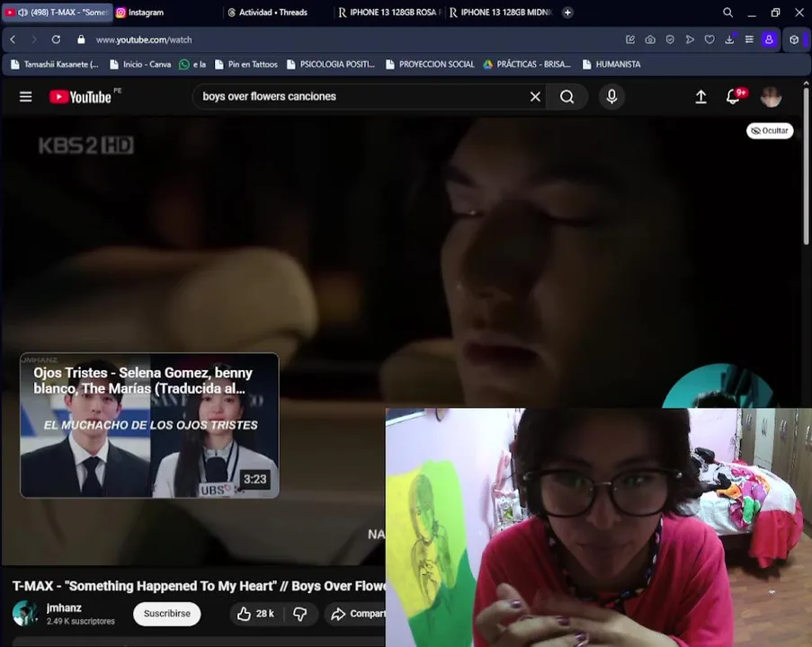Switch to IPHONE 13 128GB MIDNIGHT tab
Screen dimensions: 812x647
pyautogui.click(x=501, y=13)
